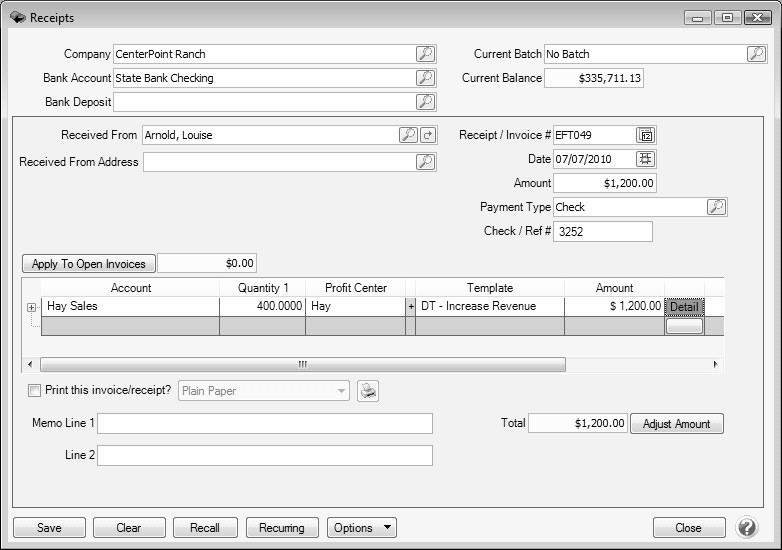This screenshot has height=550, width=782.
Task: Click the Amount field $1,200.00 under Date
Action: pyautogui.click(x=604, y=183)
